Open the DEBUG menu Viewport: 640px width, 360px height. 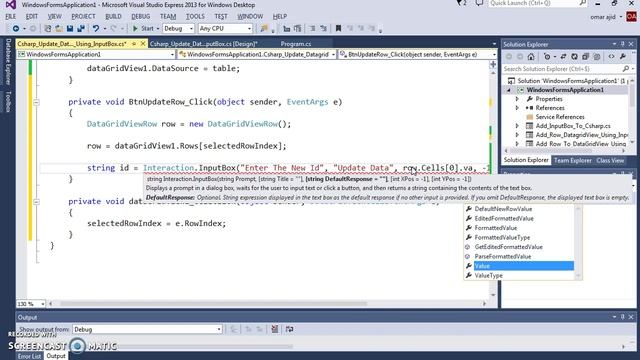140,16
